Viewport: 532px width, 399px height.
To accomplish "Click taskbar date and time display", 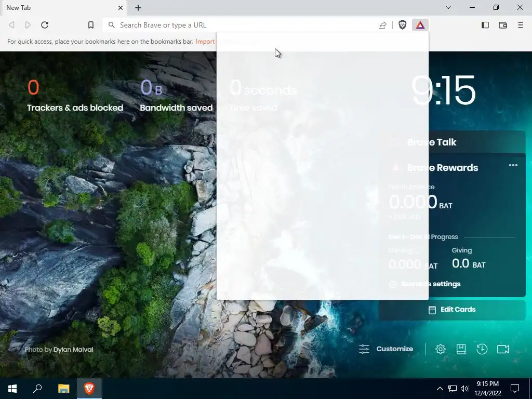I will [487, 389].
